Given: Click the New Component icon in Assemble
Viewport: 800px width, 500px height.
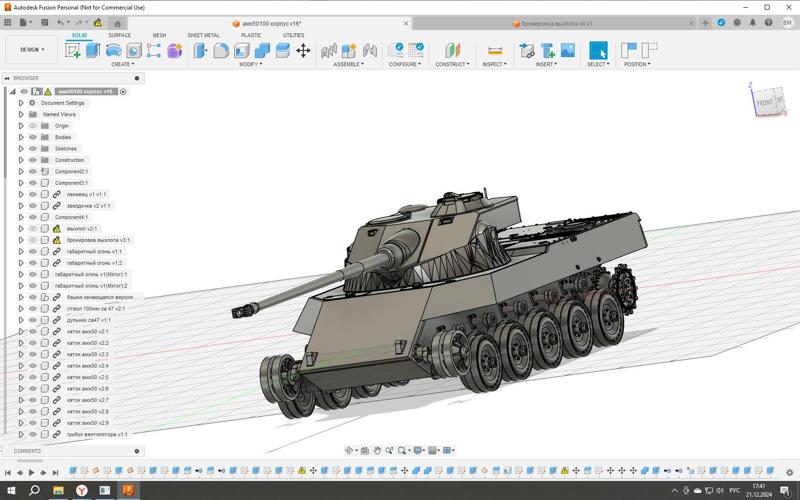Looking at the screenshot, I should (x=349, y=50).
